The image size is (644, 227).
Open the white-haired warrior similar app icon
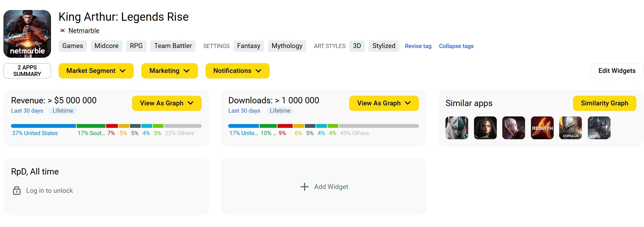coord(513,128)
